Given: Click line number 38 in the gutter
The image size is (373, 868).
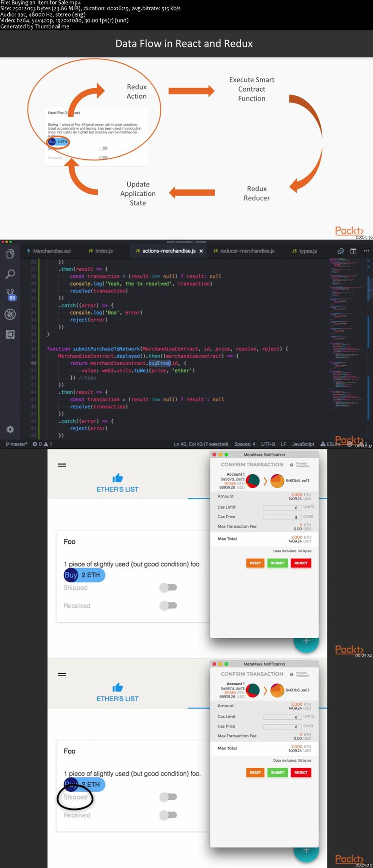Looking at the screenshot, I should point(33,349).
